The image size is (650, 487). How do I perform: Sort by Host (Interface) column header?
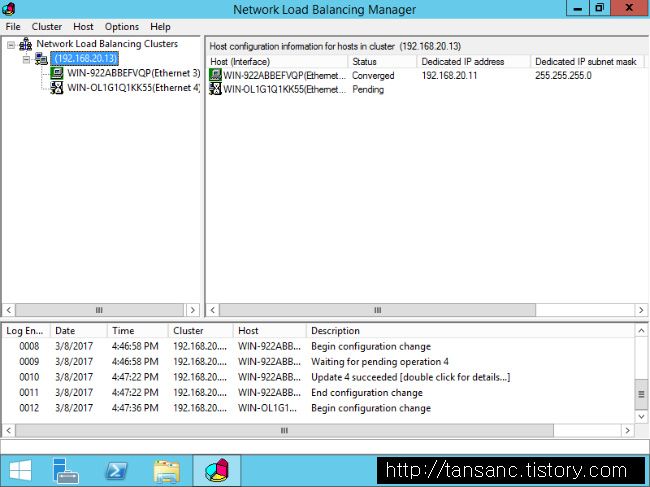pyautogui.click(x=277, y=61)
